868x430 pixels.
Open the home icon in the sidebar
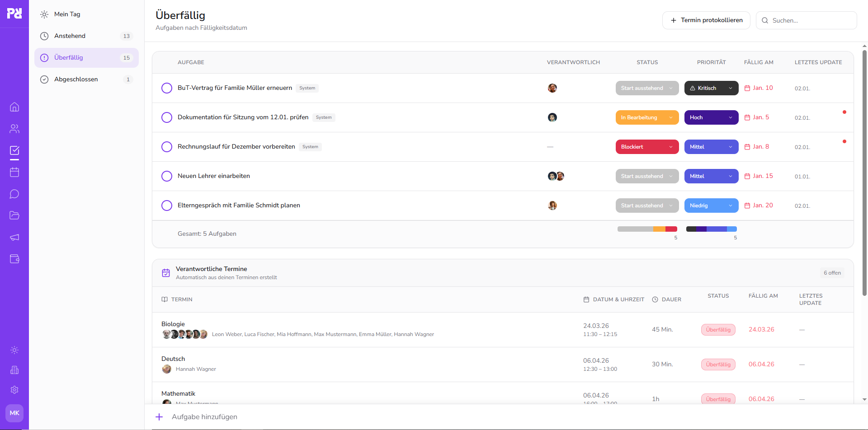[x=14, y=107]
